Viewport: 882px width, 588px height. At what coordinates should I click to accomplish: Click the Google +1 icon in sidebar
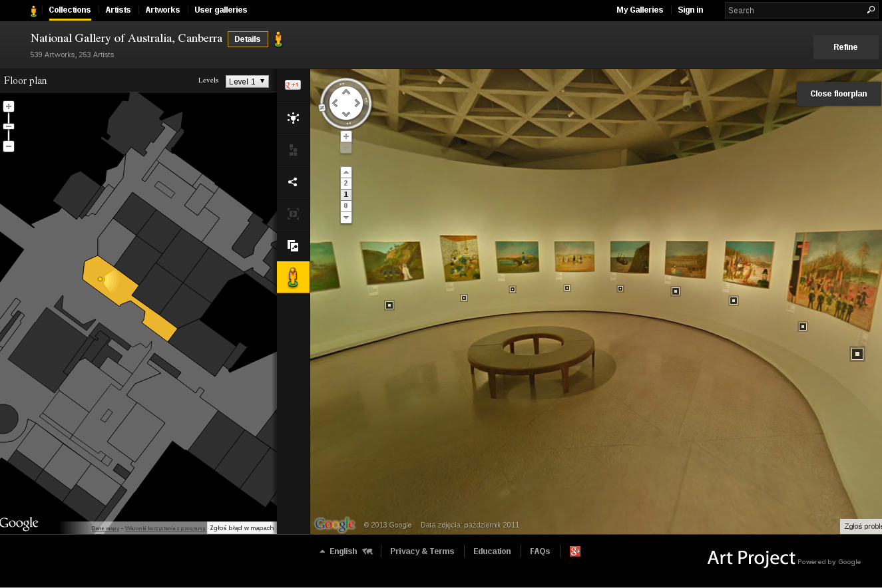tap(293, 85)
